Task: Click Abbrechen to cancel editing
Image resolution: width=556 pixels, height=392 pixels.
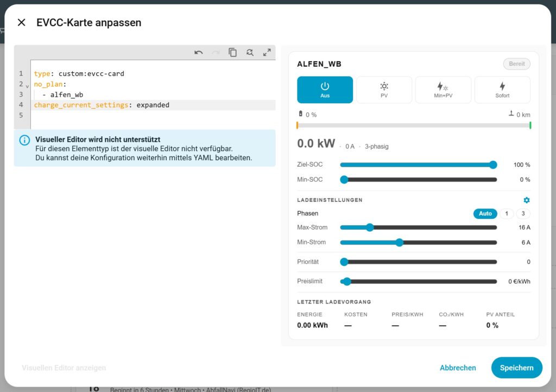Action: (x=458, y=368)
